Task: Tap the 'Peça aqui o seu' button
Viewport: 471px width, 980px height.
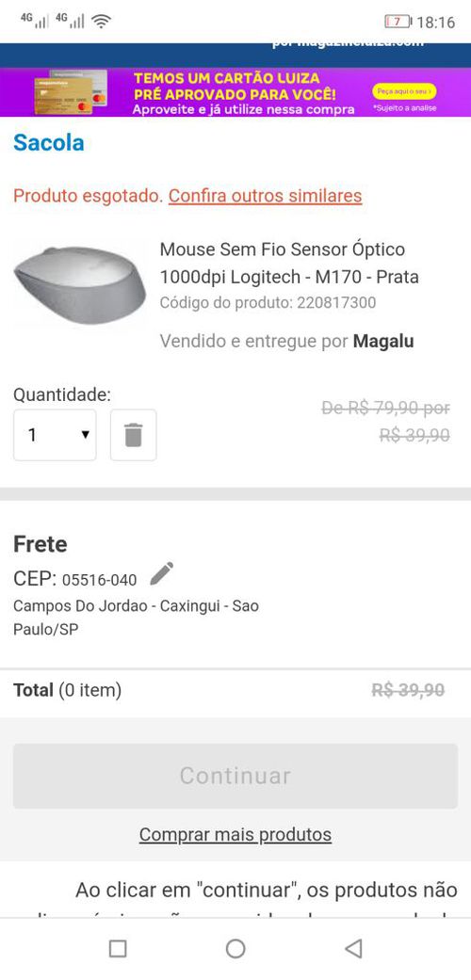Action: tap(404, 91)
